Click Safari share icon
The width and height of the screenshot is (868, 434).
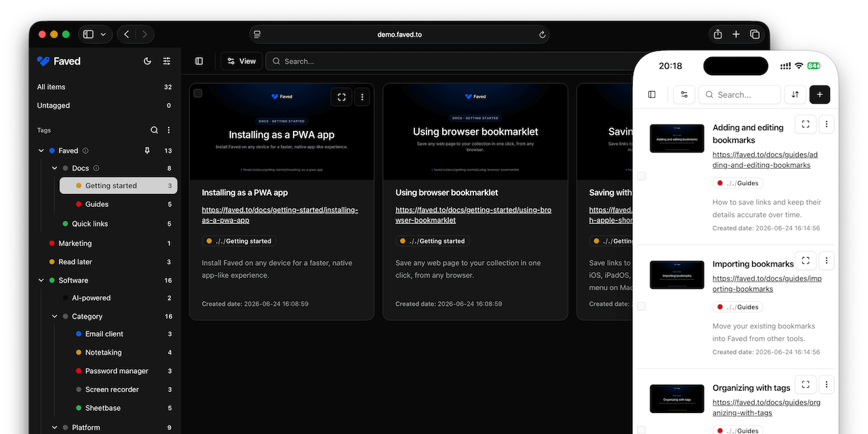pyautogui.click(x=717, y=34)
